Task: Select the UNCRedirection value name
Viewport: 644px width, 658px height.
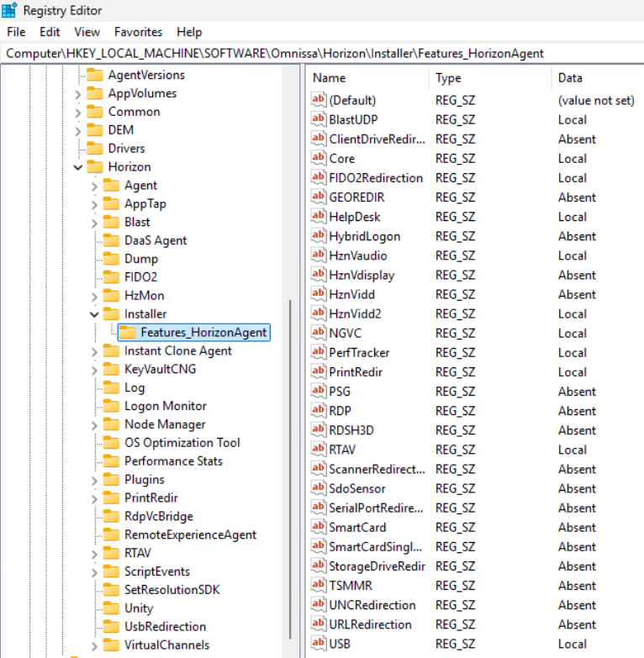Action: tap(372, 605)
